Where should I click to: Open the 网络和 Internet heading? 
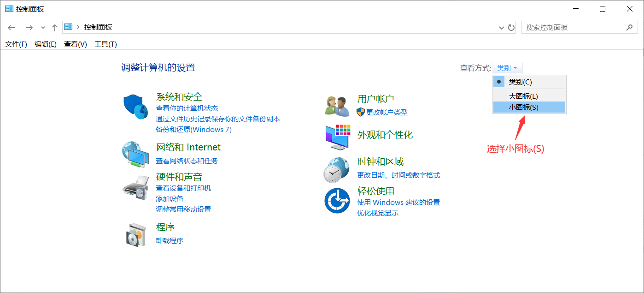pos(188,147)
